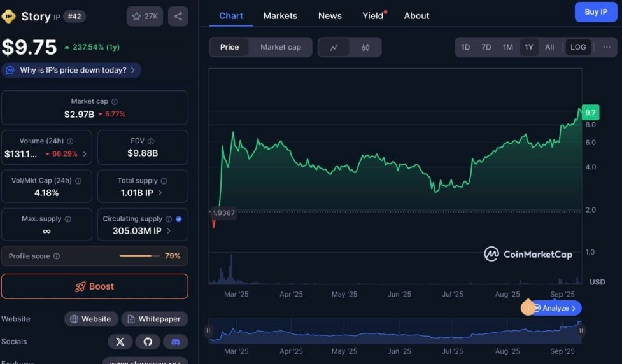Grab the left range selector handle
Screen dimensions: 622x364
click(208, 330)
